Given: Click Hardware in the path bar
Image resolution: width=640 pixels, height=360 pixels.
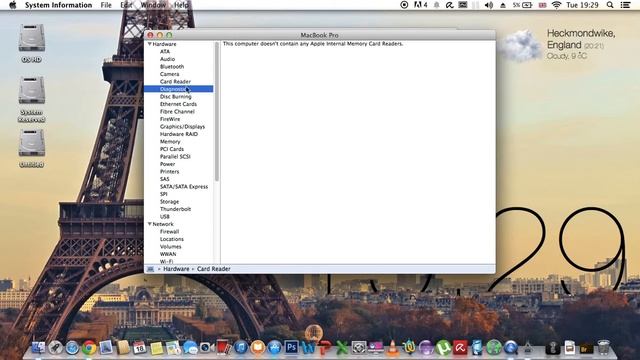Looking at the screenshot, I should click(x=176, y=269).
